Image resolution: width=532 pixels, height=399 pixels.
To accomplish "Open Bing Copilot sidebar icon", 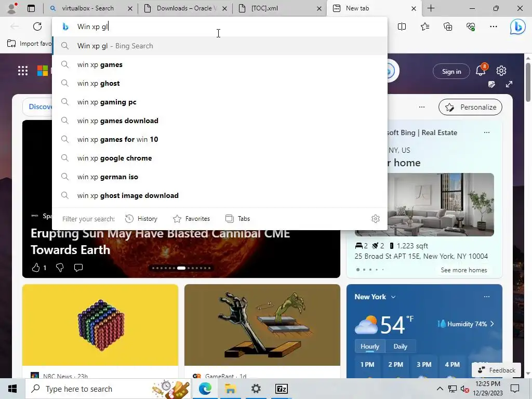I will (x=518, y=26).
